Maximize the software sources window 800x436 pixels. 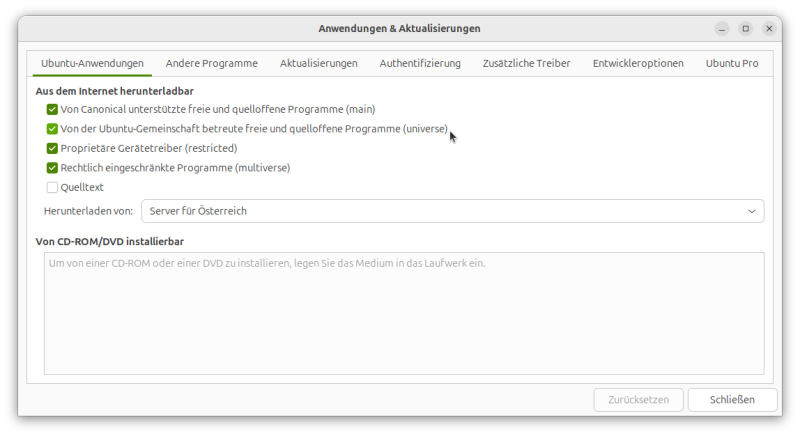click(745, 28)
